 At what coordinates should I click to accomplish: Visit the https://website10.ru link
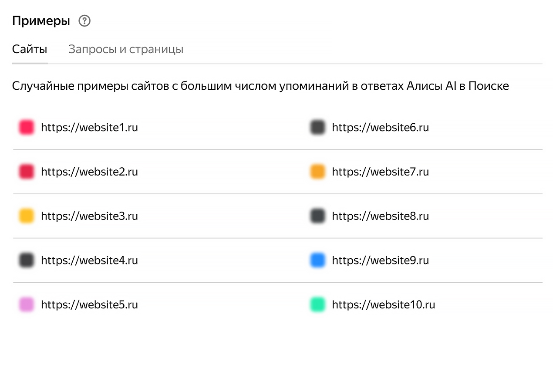[x=383, y=304]
